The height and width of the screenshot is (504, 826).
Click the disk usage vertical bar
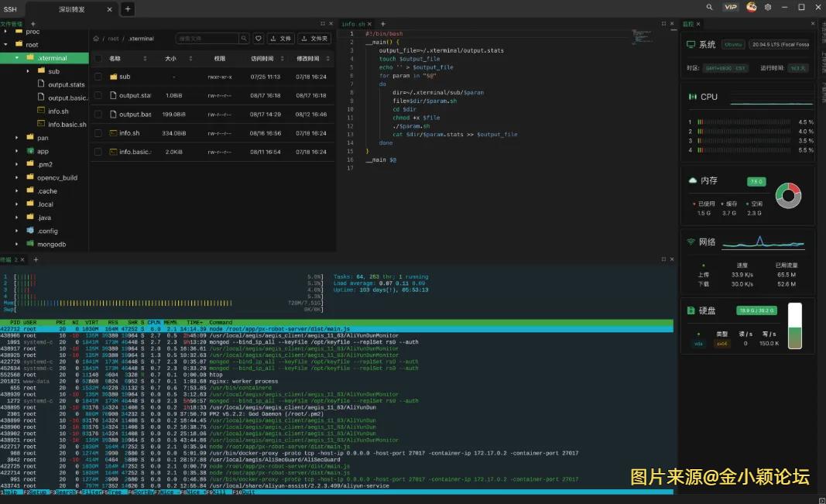point(794,326)
